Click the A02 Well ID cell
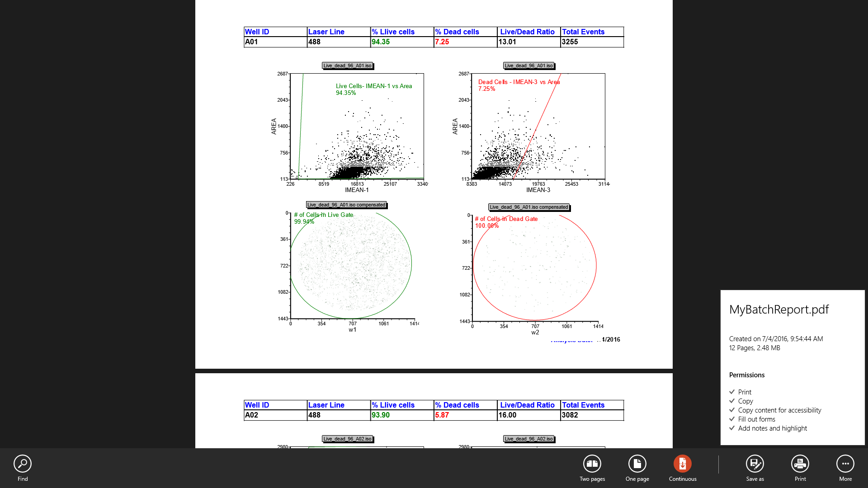The width and height of the screenshot is (868, 488). point(251,415)
